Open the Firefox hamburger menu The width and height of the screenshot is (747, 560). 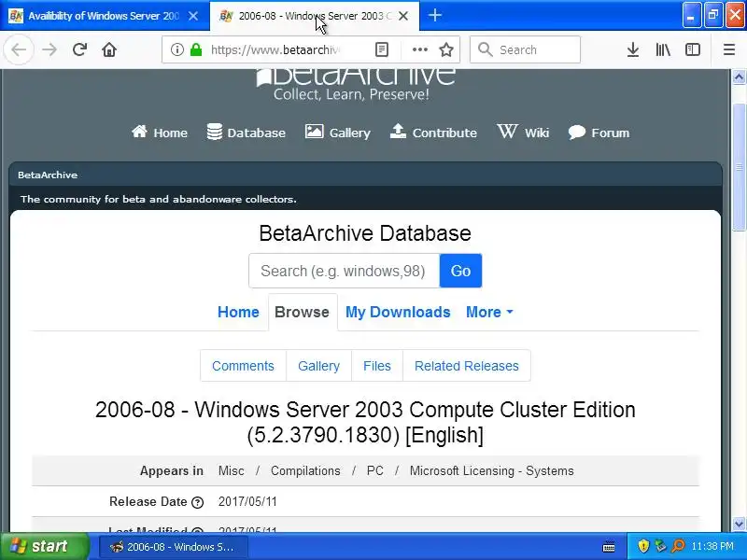[729, 49]
